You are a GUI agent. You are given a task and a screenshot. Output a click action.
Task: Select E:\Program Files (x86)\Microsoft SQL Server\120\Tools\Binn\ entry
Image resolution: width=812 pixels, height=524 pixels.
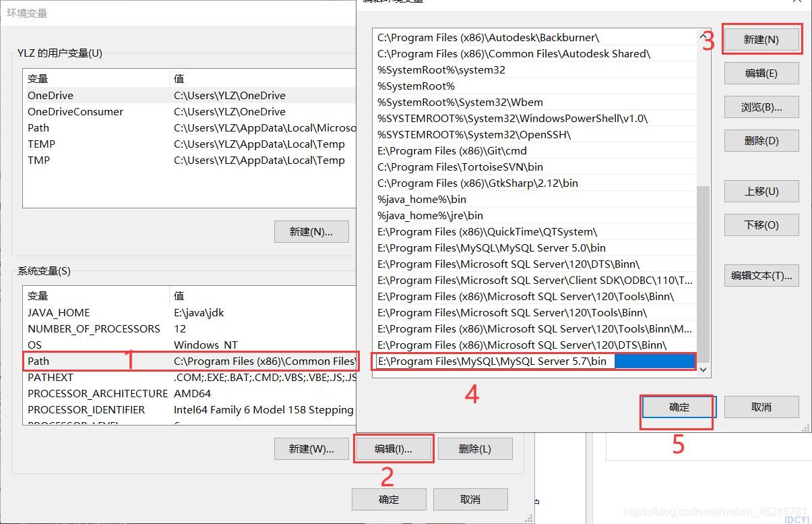point(535,297)
